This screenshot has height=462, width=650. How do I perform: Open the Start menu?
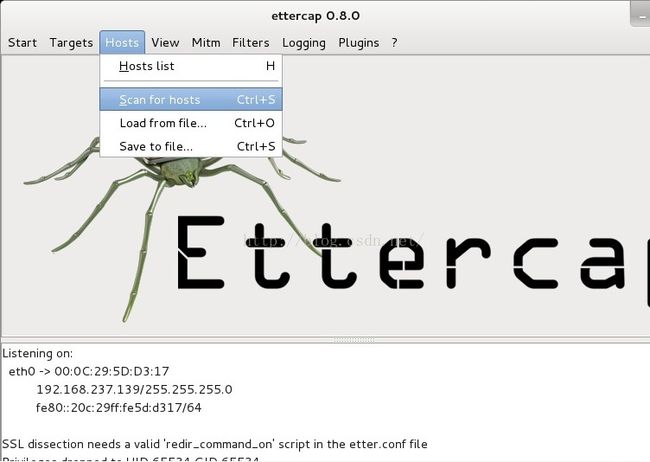click(x=22, y=43)
